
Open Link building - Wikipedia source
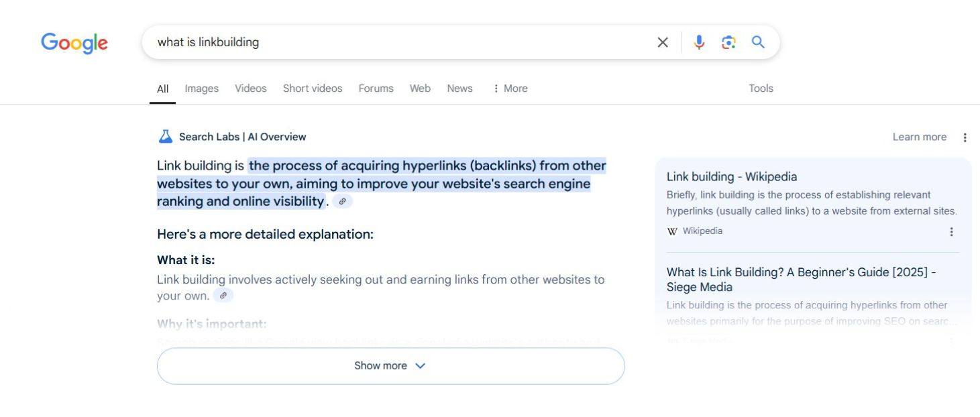[732, 177]
